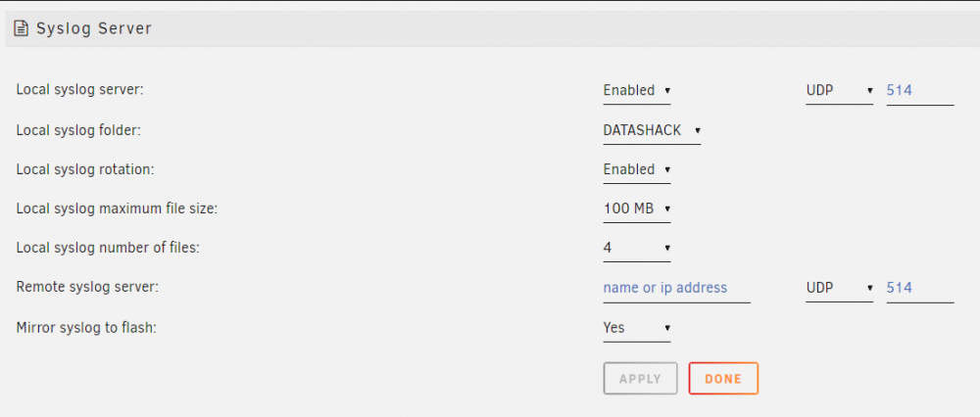This screenshot has height=417, width=980.
Task: Open the Mirror syslog to flash Yes dropdown
Action: coord(636,328)
